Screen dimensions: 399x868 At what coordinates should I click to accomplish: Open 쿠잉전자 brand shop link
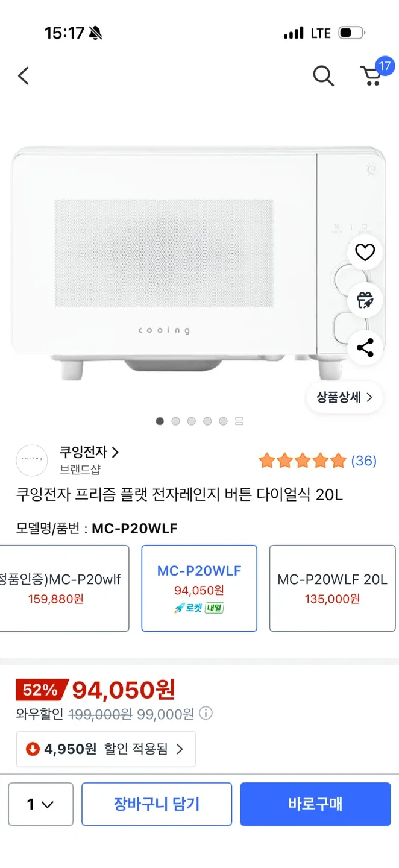89,452
